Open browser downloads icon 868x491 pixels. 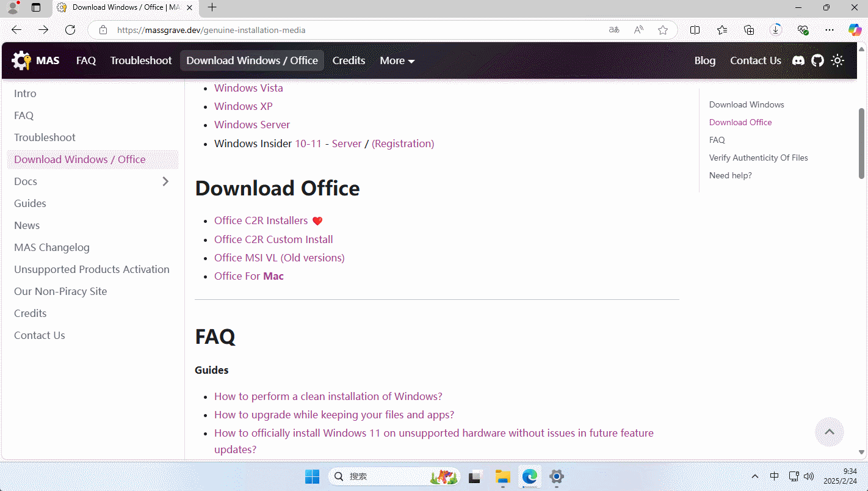pos(776,30)
